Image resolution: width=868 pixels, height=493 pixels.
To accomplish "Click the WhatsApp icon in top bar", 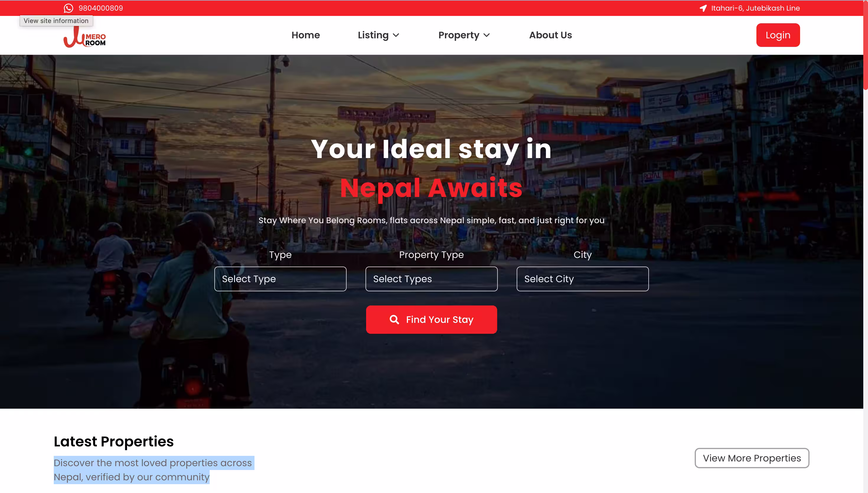I will [68, 8].
